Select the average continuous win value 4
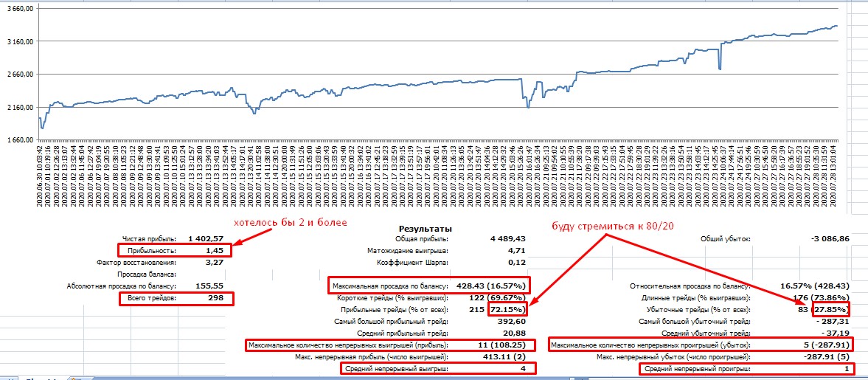This screenshot has height=380, width=868. click(523, 368)
